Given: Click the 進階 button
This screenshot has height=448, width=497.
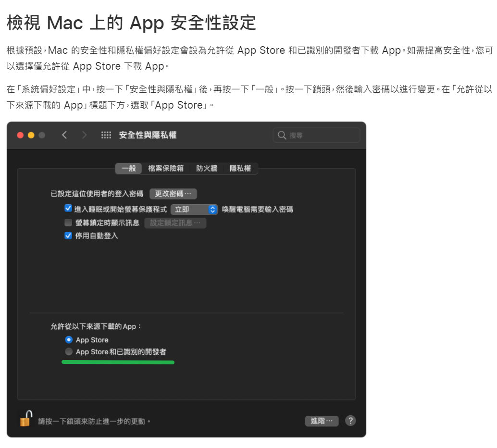Looking at the screenshot, I should (x=322, y=421).
